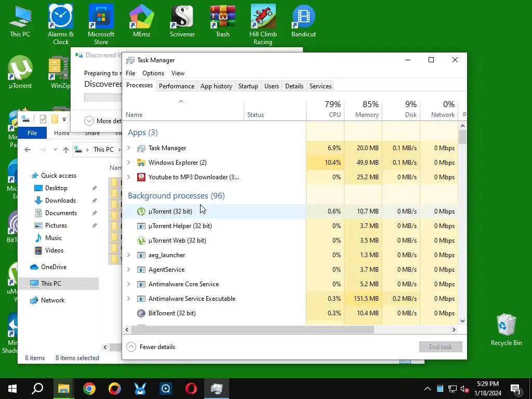Select µTorrent (32 bit) process row
This screenshot has height=399, width=532.
214,211
